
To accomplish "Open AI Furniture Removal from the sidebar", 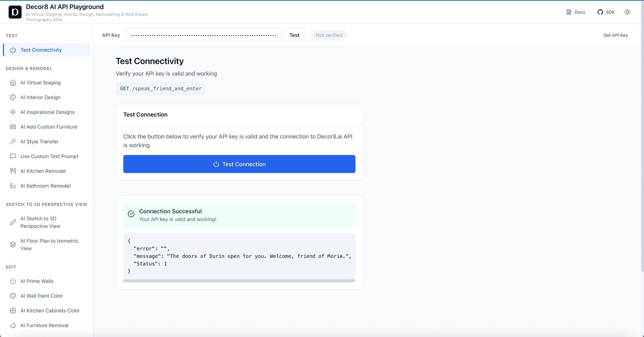I will 44,325.
